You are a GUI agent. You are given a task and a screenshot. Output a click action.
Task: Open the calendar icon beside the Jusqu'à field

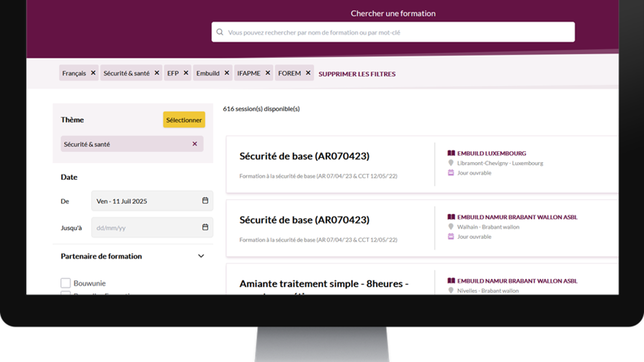tap(205, 227)
